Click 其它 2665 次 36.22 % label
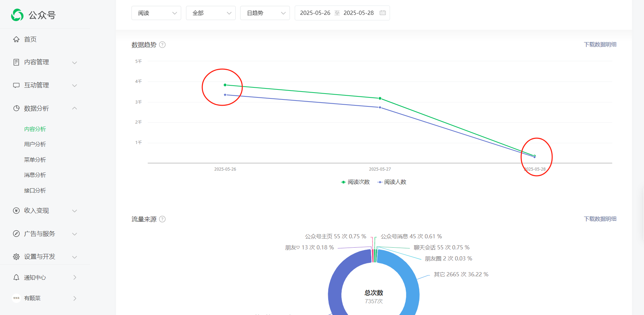This screenshot has width=644, height=315. tap(461, 274)
